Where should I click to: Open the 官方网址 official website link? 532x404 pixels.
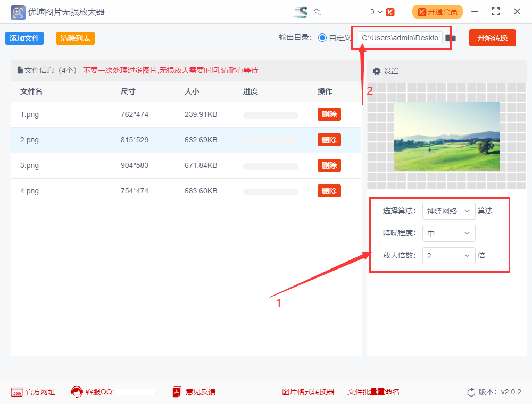pos(40,392)
